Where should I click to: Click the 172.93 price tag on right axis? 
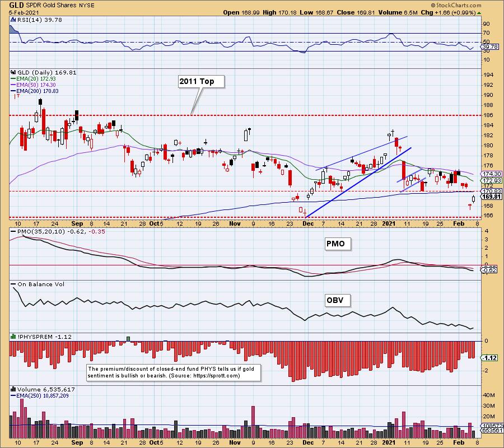[x=492, y=180]
